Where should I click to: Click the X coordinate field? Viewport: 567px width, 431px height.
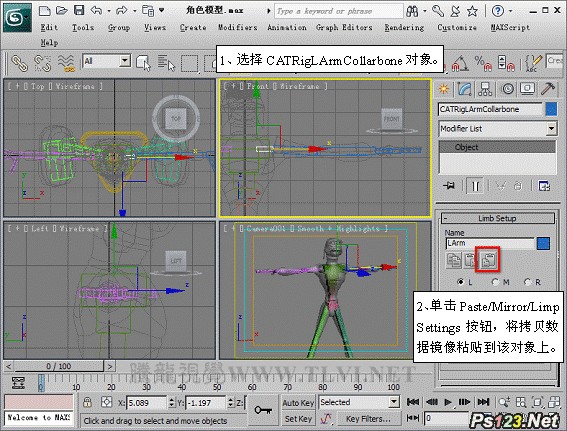coord(146,402)
